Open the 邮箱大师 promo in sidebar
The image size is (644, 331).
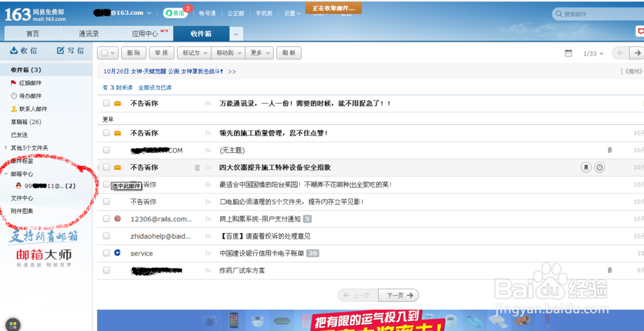44,248
